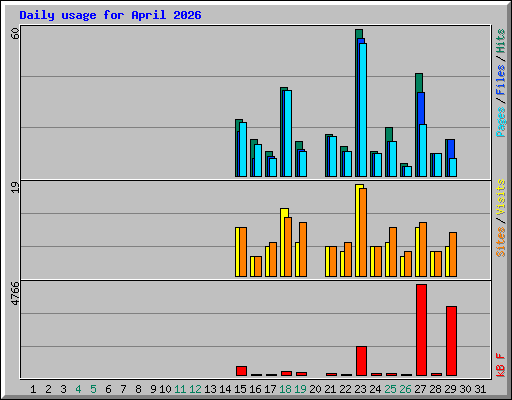Click the '4766' bottom axis value
Image resolution: width=512 pixels, height=400 pixels.
pyautogui.click(x=15, y=294)
